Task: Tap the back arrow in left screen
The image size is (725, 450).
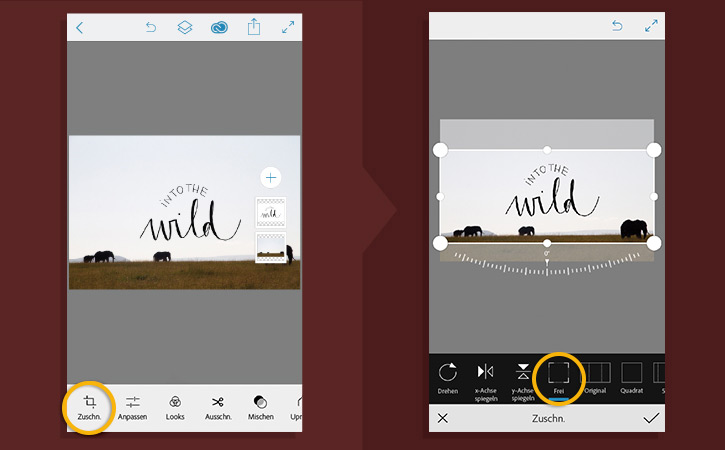Action: coord(80,28)
